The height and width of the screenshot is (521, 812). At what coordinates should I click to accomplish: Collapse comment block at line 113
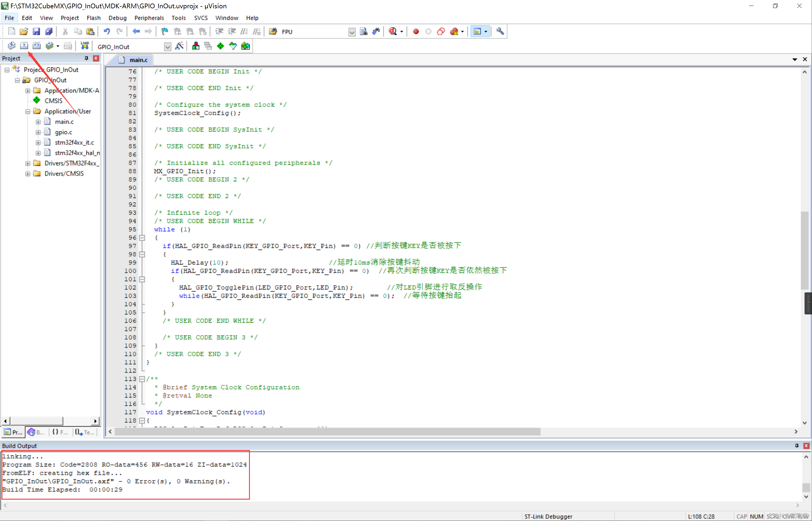142,379
